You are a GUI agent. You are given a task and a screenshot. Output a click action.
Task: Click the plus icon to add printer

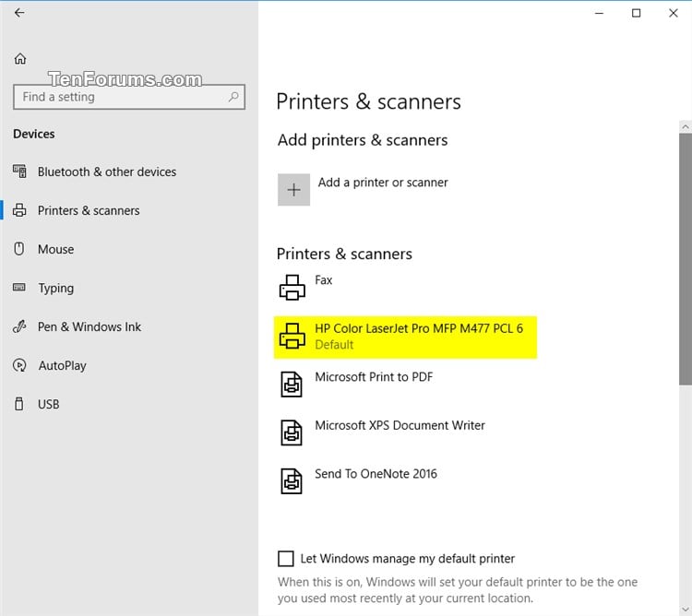[293, 190]
